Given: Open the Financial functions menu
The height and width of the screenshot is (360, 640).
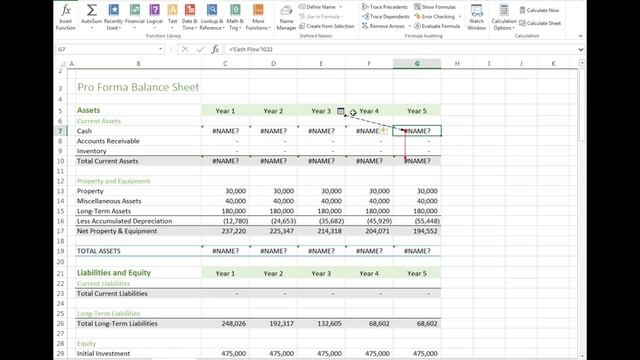Looking at the screenshot, I should point(135,17).
